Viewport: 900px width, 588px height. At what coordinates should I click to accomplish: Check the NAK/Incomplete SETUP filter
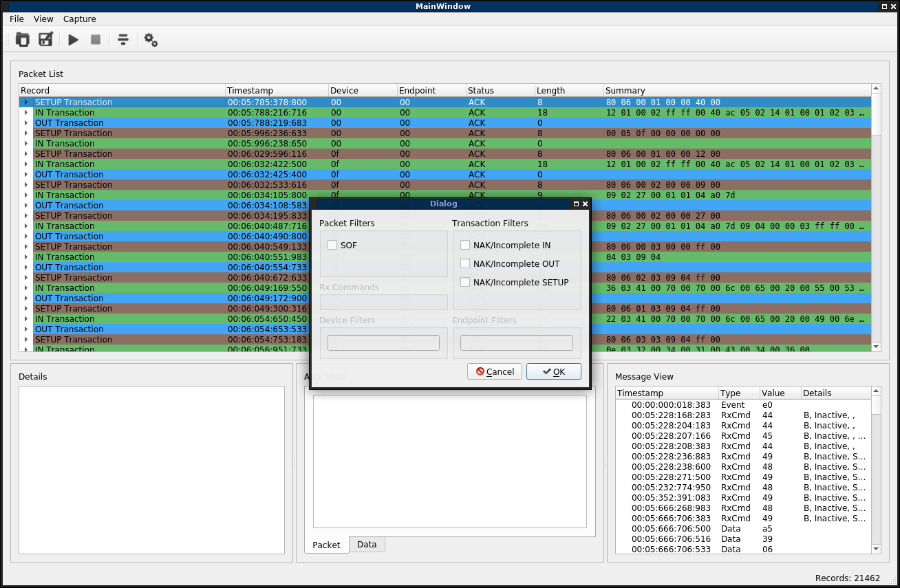(465, 282)
